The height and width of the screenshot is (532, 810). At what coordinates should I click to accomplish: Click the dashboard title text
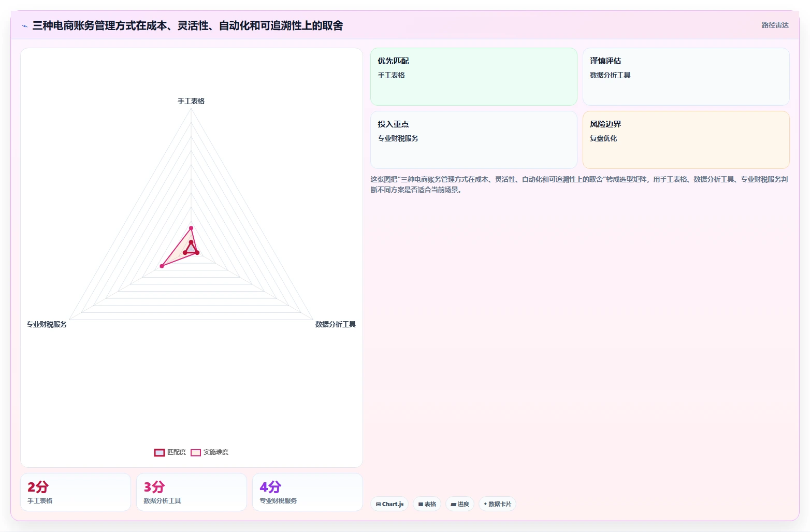click(x=187, y=25)
